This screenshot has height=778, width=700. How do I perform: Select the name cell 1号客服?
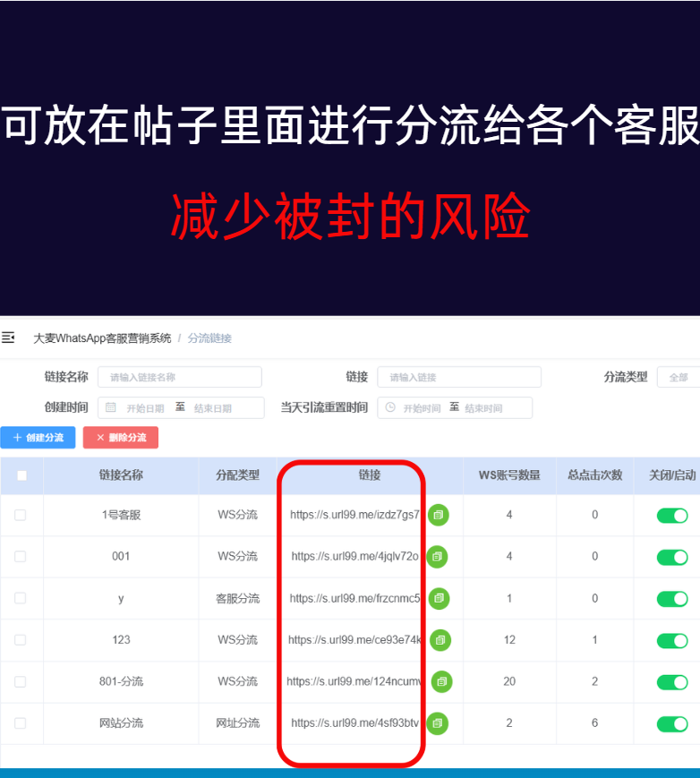coord(121,515)
